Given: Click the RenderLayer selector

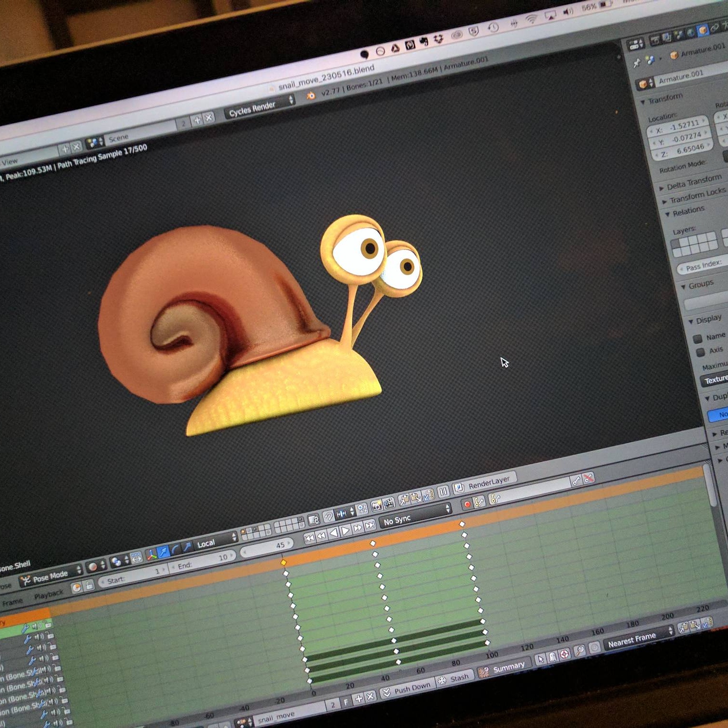Looking at the screenshot, I should 484,483.
